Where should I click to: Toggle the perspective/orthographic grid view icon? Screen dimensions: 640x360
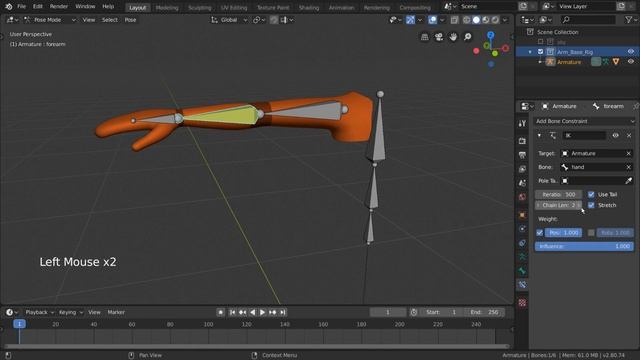coord(424,37)
